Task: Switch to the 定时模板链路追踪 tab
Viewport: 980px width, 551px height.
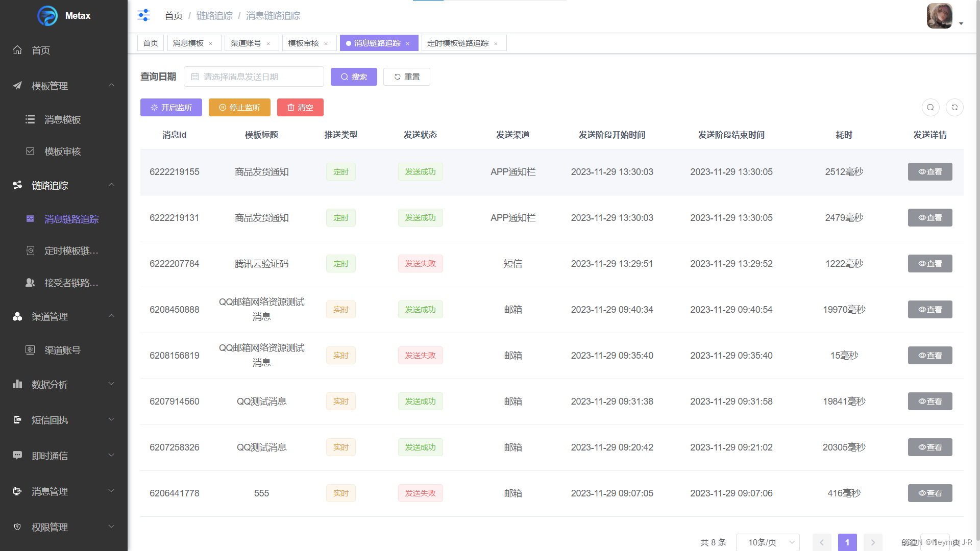Action: point(458,43)
